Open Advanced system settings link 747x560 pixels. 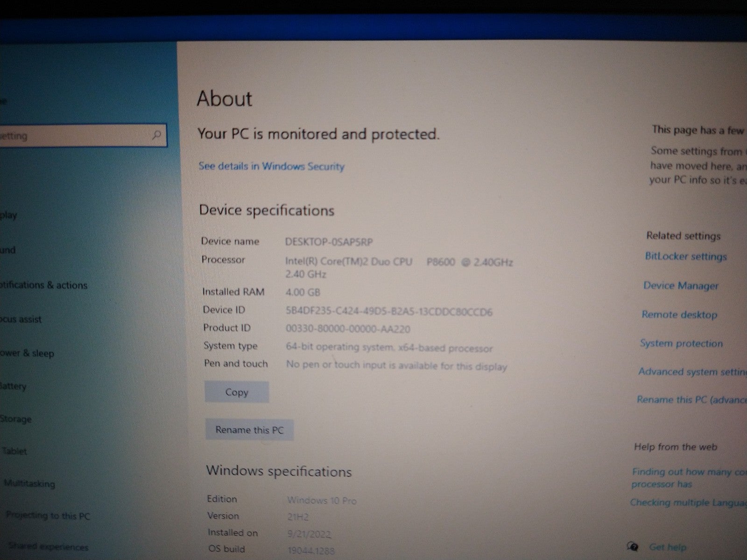pyautogui.click(x=693, y=372)
